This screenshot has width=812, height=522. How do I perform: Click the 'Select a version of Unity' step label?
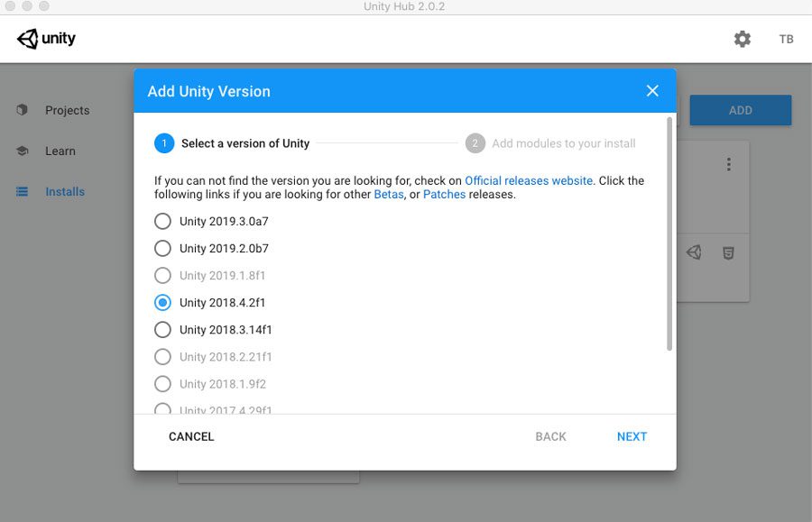[x=245, y=143]
